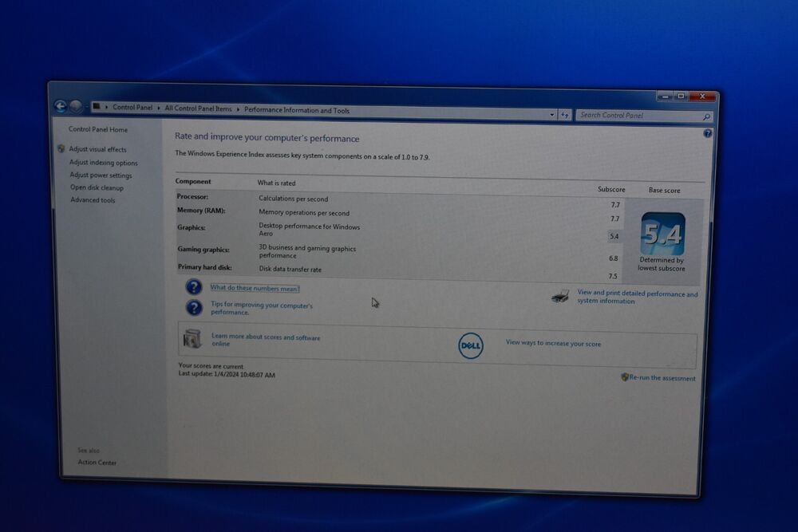This screenshot has height=532, width=798.
Task: Open the help question mark icon
Action: [x=707, y=133]
